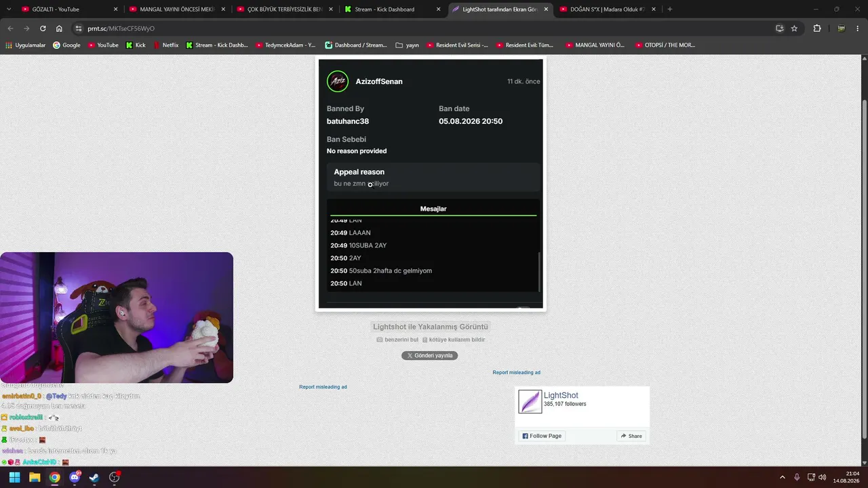Image resolution: width=868 pixels, height=488 pixels.
Task: Open the LightShot Facebook page logo
Action: point(530,401)
